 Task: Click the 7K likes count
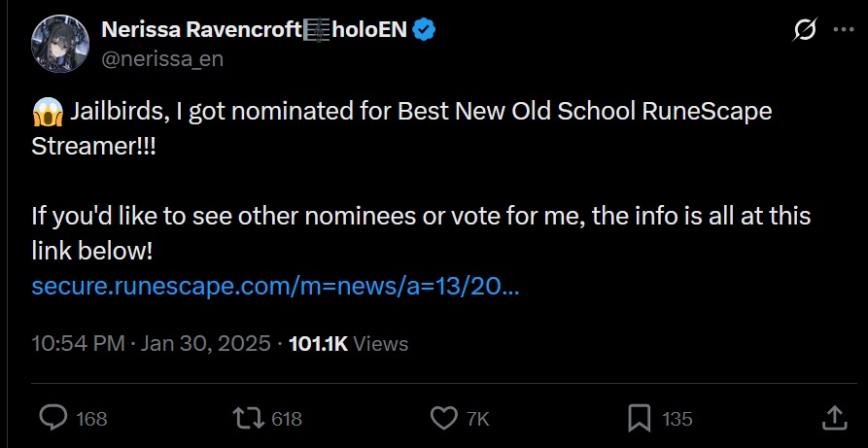pyautogui.click(x=478, y=419)
